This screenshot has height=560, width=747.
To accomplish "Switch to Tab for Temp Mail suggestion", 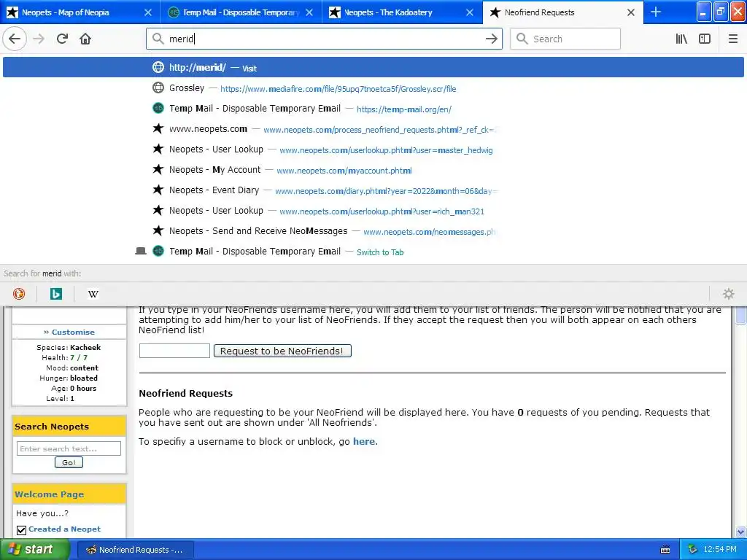I will pos(373,252).
